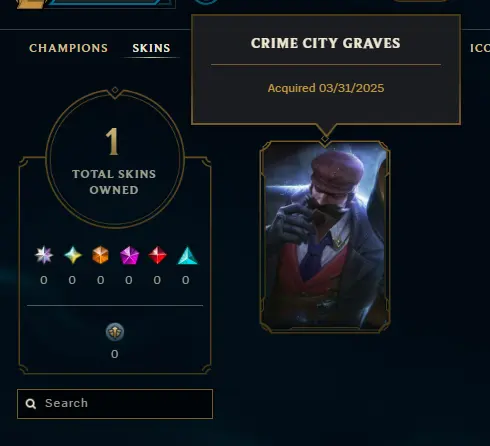Click the Total Skins Owned counter circle
Viewport: 490px width, 446px height.
(115, 159)
